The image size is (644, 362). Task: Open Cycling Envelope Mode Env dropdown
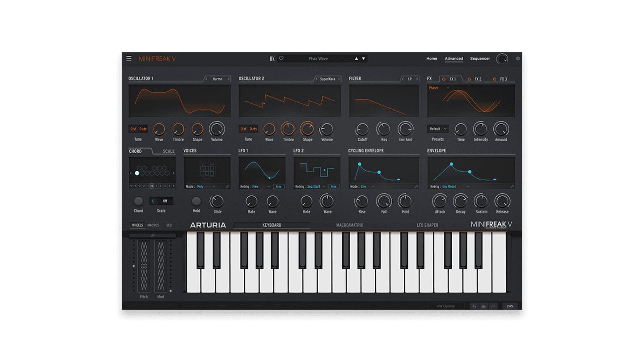(x=368, y=186)
